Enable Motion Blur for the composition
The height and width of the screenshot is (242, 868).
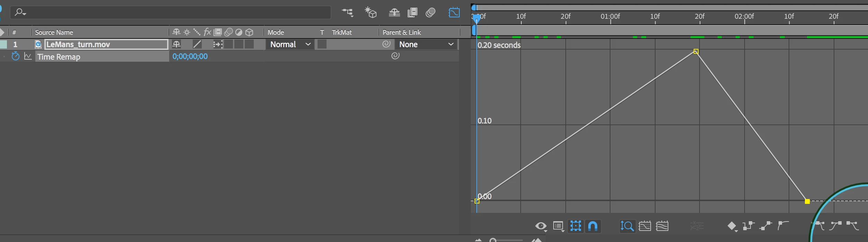point(431,12)
